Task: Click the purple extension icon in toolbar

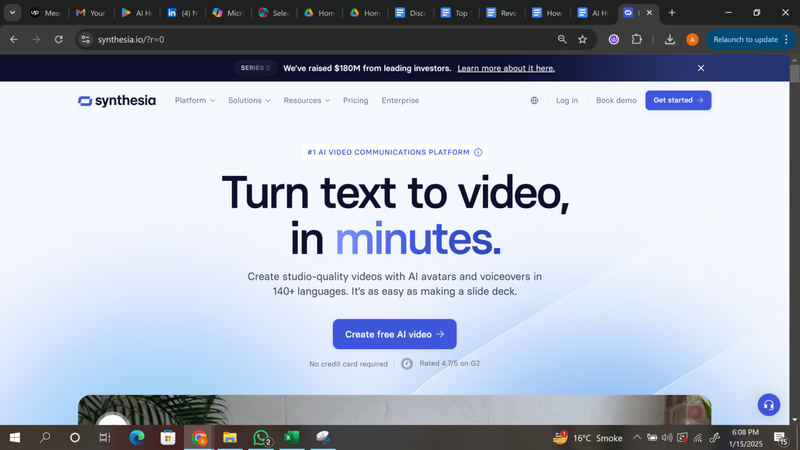Action: [614, 39]
